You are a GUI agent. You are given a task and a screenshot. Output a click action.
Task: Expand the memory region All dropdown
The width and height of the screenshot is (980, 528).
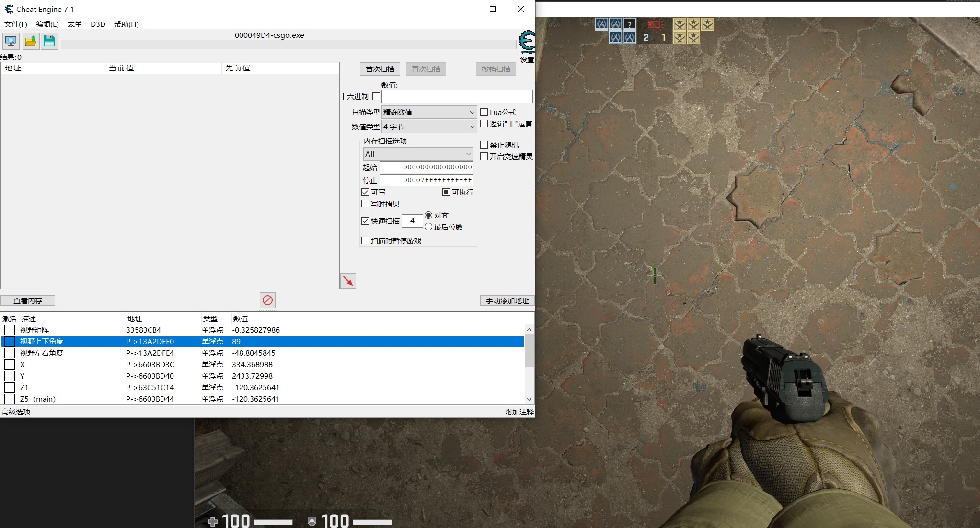tap(418, 154)
